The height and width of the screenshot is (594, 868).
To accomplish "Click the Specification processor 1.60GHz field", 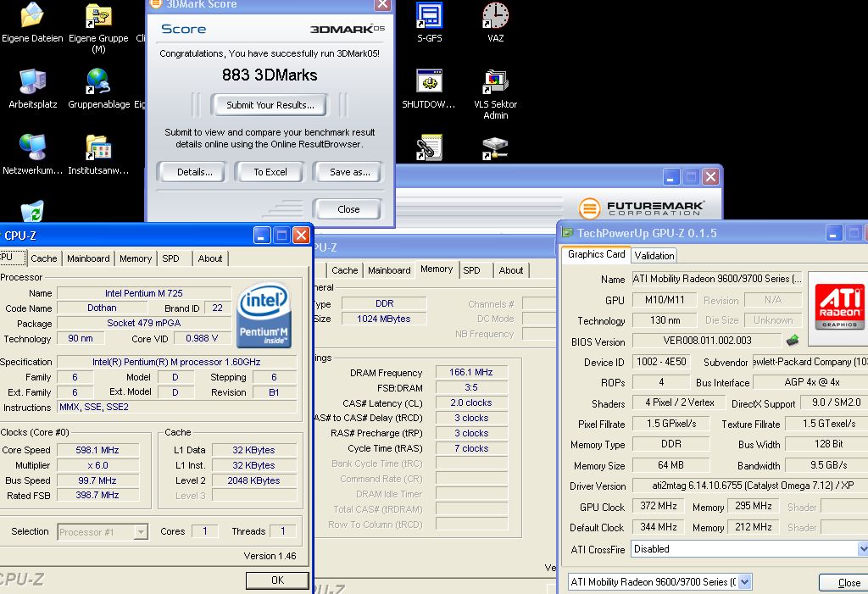I will [176, 362].
